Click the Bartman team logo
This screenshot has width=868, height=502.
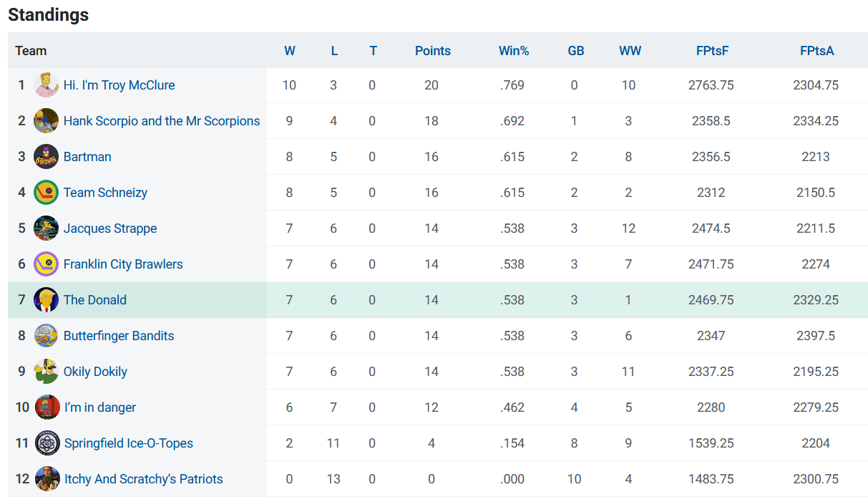[47, 157]
